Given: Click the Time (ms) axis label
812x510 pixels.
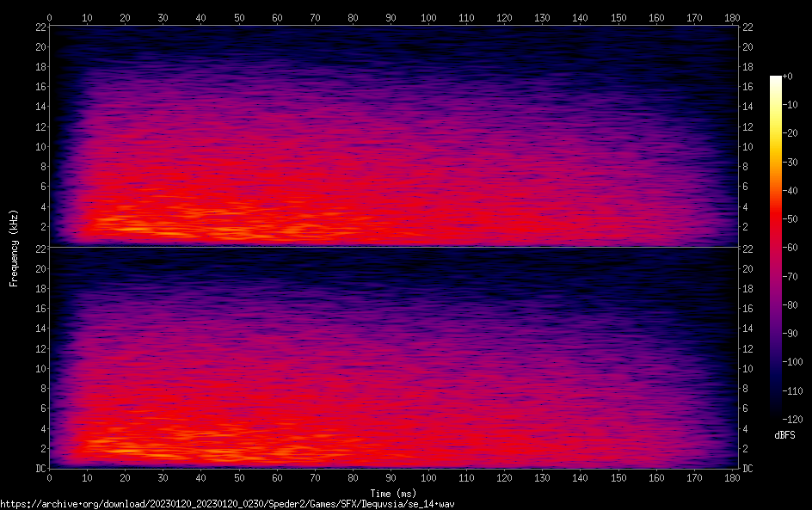Looking at the screenshot, I should (394, 493).
